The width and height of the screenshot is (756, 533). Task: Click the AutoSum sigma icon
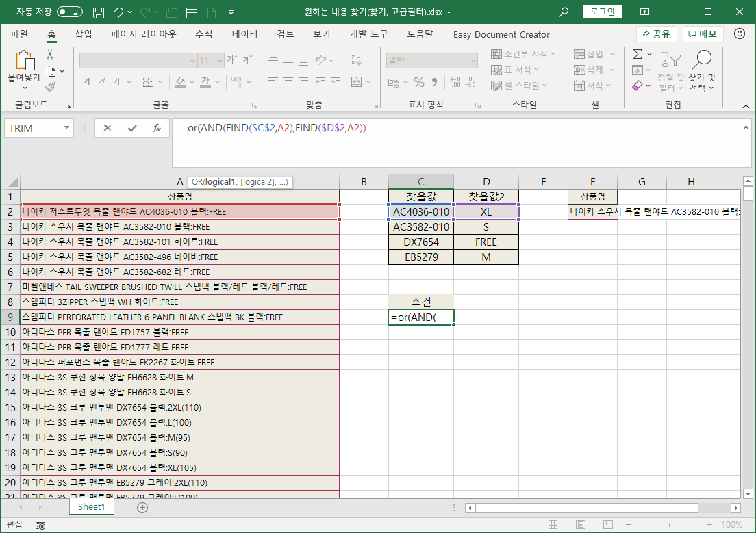[x=638, y=54]
